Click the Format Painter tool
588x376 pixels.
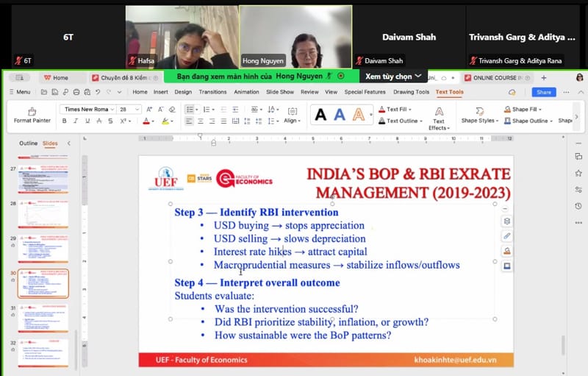click(x=32, y=115)
